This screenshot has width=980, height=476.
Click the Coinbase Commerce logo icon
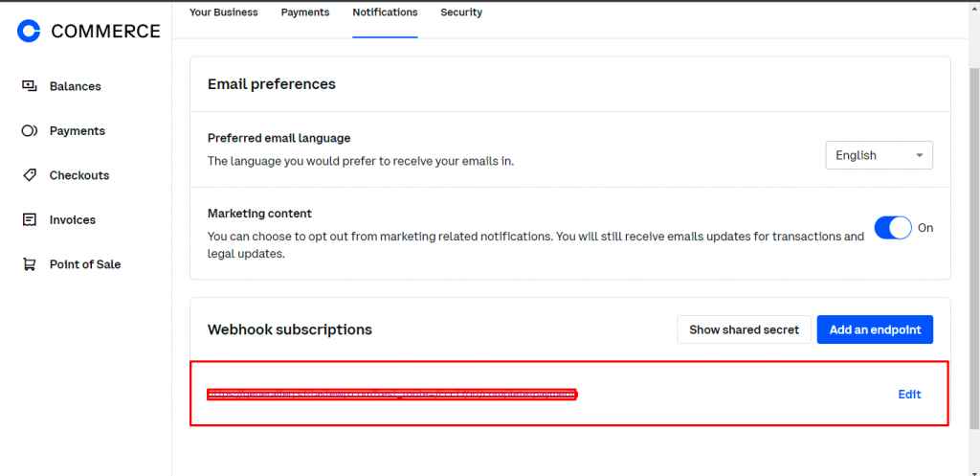click(30, 32)
